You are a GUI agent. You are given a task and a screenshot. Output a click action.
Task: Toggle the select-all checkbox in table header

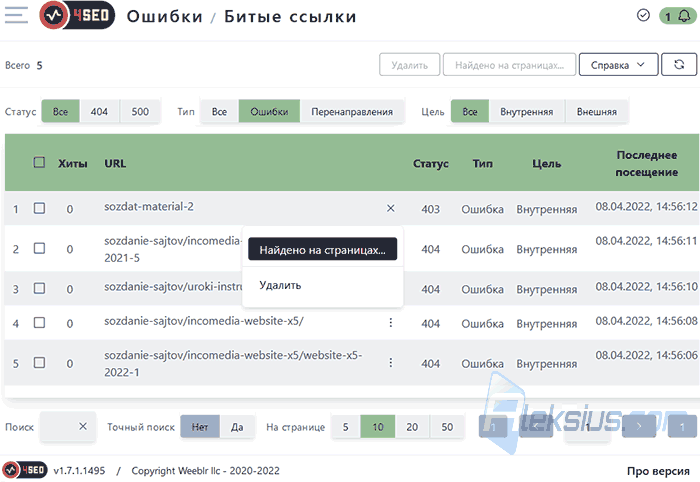pyautogui.click(x=39, y=162)
